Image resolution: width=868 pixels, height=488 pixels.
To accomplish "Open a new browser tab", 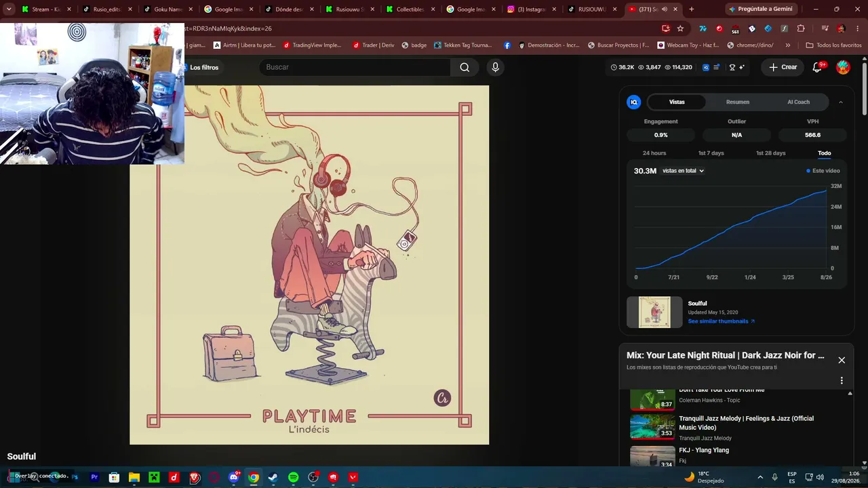I will pos(691,9).
